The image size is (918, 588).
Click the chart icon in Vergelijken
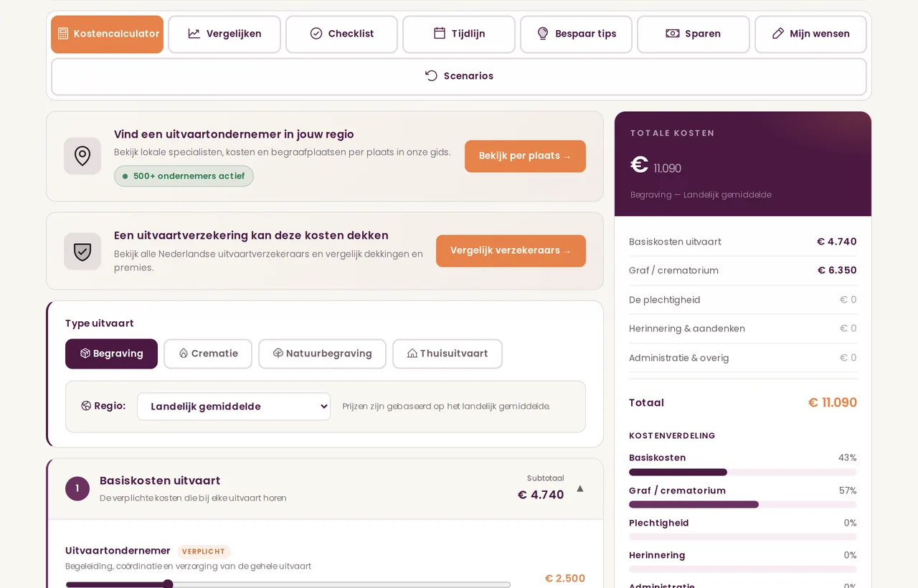(194, 34)
